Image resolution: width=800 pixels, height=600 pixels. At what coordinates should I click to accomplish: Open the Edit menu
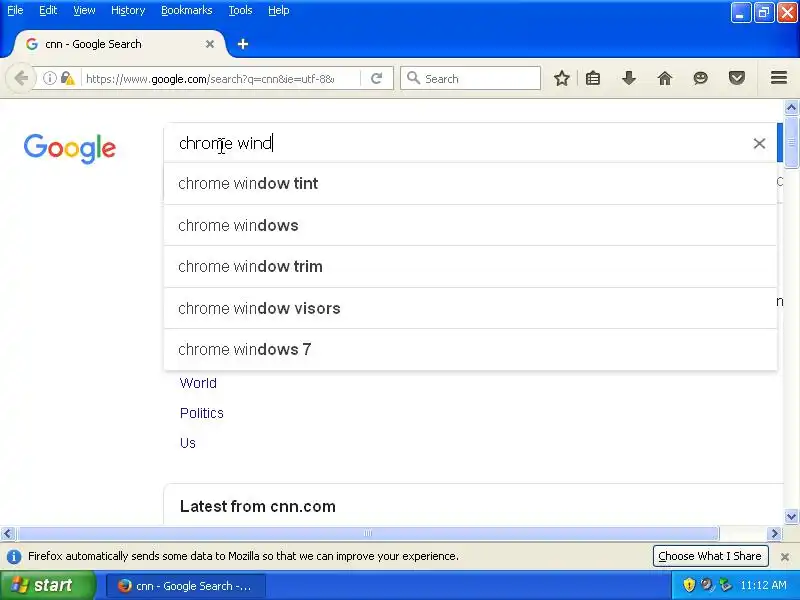coord(48,10)
